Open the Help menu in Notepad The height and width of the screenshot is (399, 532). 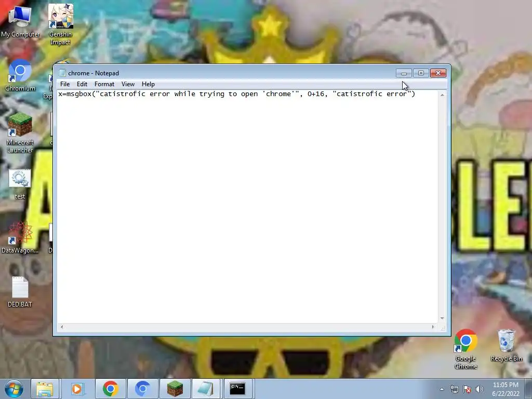click(148, 84)
